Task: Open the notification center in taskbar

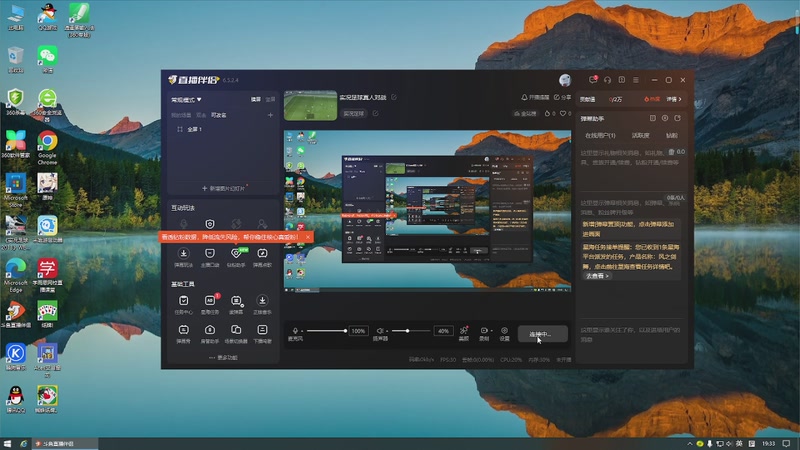Action: point(787,443)
